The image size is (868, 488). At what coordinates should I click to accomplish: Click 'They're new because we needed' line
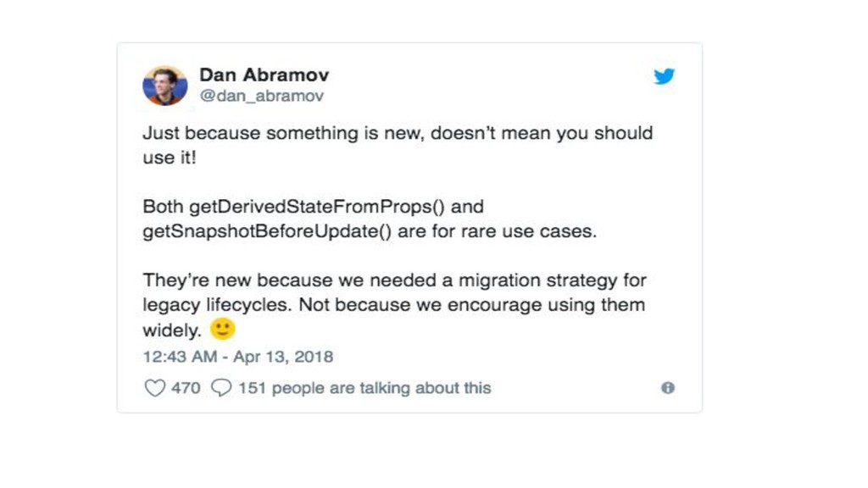click(280, 280)
